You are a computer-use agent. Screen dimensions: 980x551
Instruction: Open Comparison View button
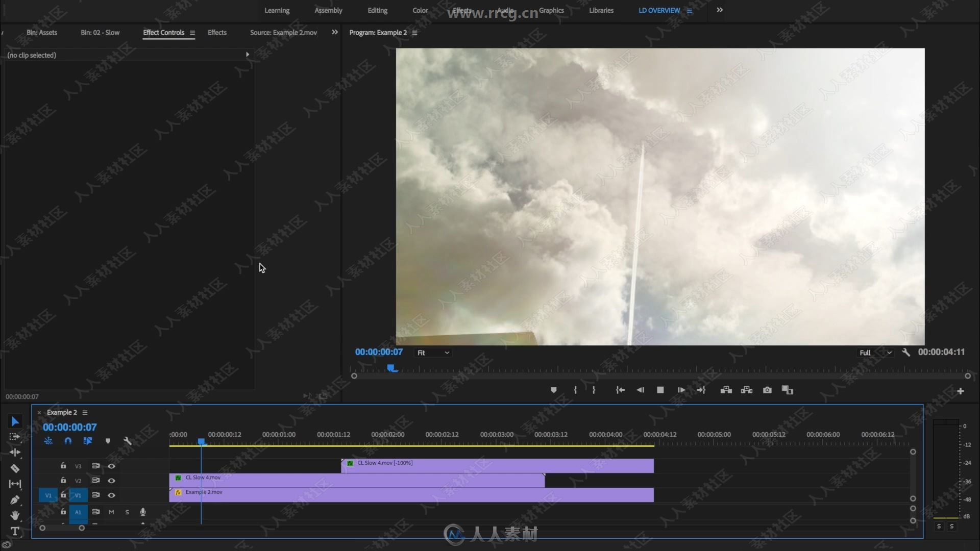[x=788, y=390]
